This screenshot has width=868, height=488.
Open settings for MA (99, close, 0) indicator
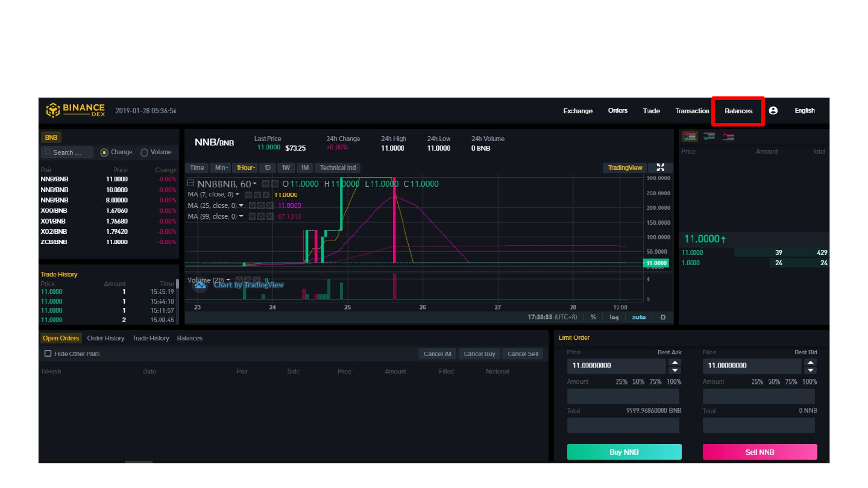[261, 216]
